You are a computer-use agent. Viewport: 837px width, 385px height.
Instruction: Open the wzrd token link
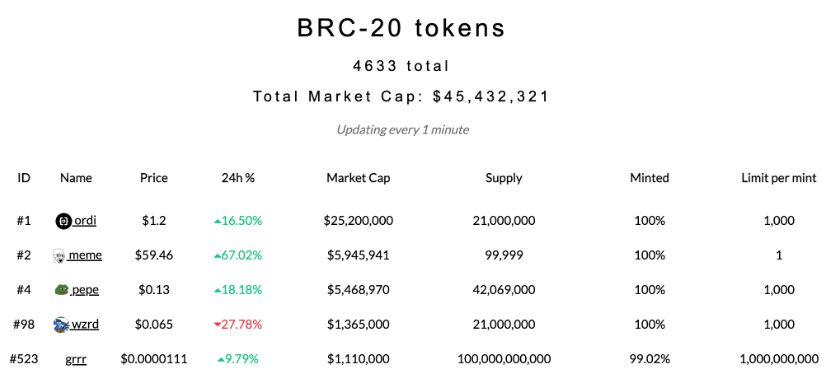84,324
